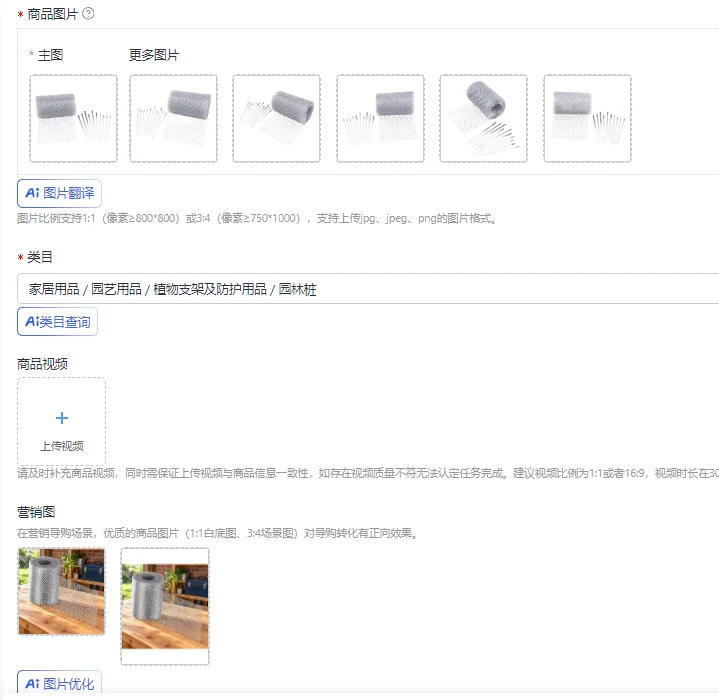Click the AI类目查询 button

57,321
